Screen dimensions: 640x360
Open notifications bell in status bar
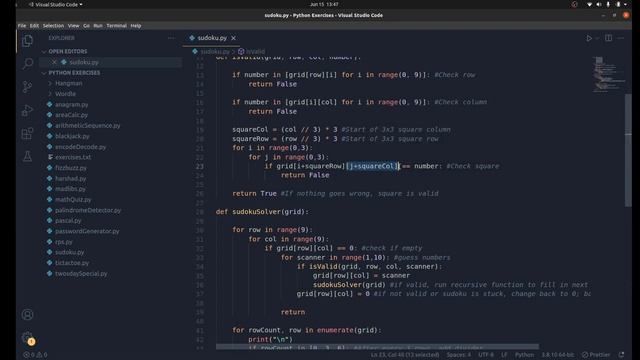pos(622,355)
